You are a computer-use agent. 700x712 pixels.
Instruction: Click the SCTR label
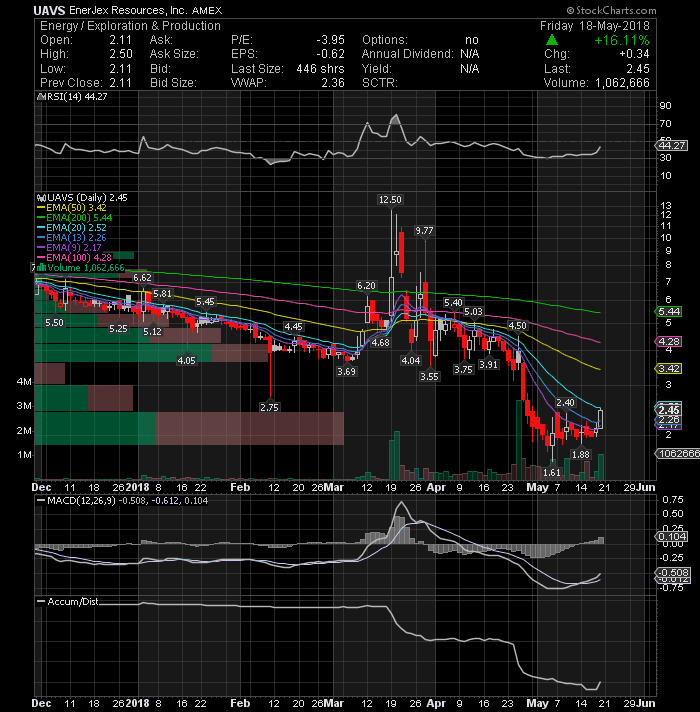tap(380, 83)
